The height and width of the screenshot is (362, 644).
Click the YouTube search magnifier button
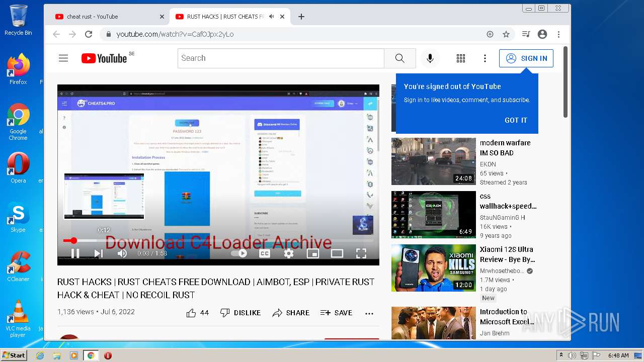(399, 58)
